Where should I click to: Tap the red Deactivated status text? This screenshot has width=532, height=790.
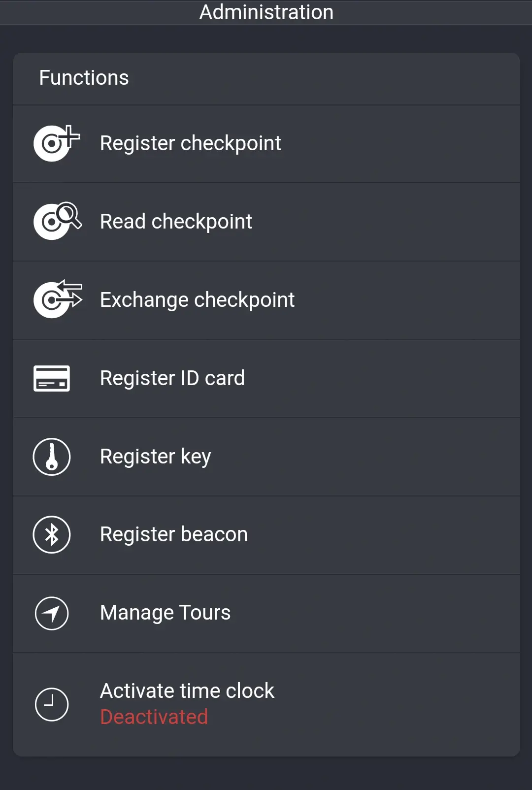[154, 717]
